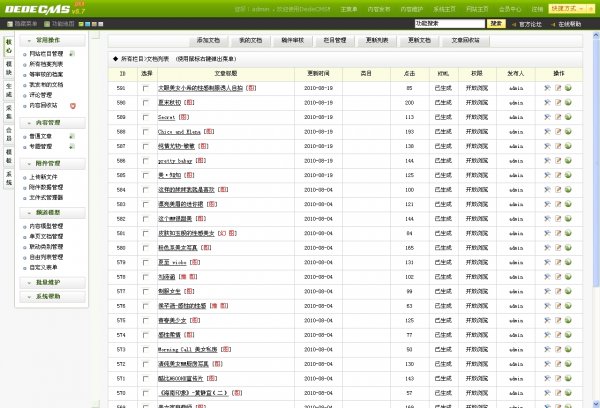Tick the checkbox for pretty baby row

click(145, 161)
